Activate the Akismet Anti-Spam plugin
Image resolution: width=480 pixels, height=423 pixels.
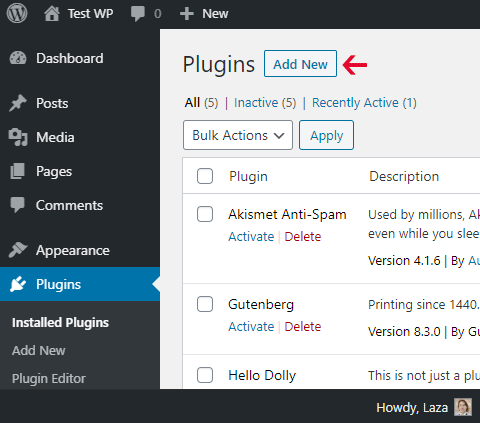click(x=251, y=237)
